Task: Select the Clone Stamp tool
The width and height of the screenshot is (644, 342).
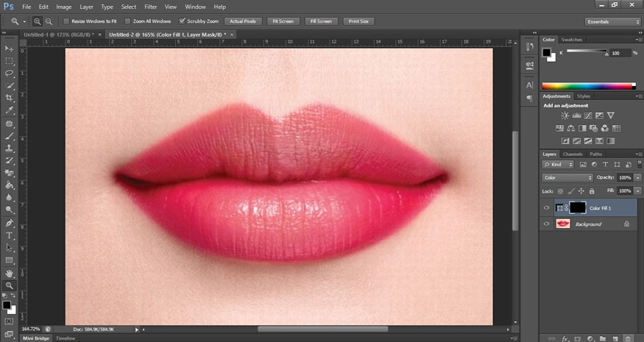Action: coord(9,149)
